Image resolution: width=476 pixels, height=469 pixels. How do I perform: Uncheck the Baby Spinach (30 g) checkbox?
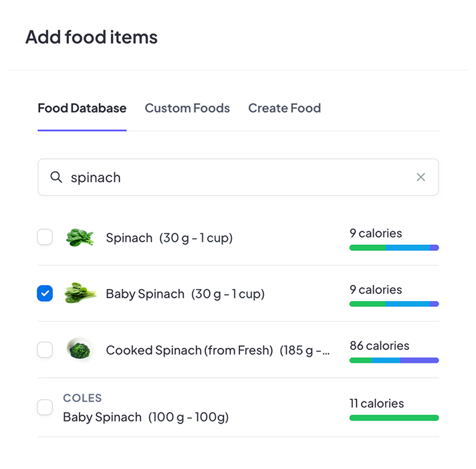45,293
